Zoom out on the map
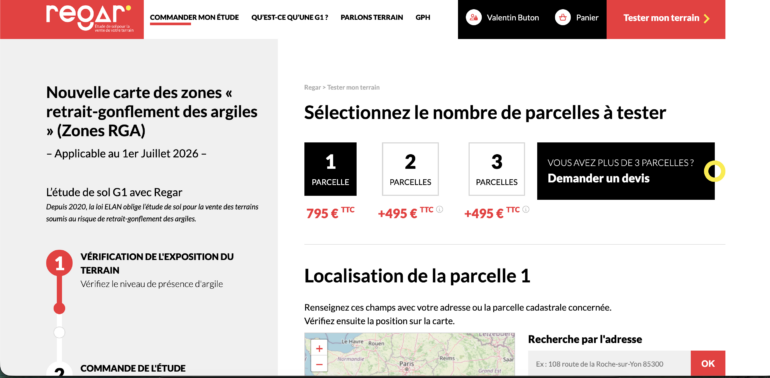770x378 pixels. (319, 364)
